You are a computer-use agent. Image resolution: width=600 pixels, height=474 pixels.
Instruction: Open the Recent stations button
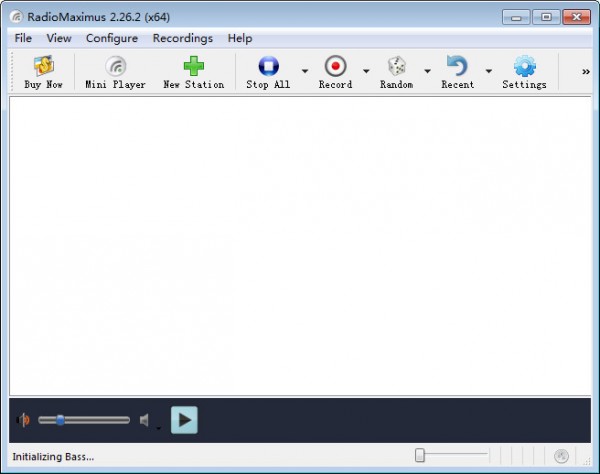coord(457,72)
